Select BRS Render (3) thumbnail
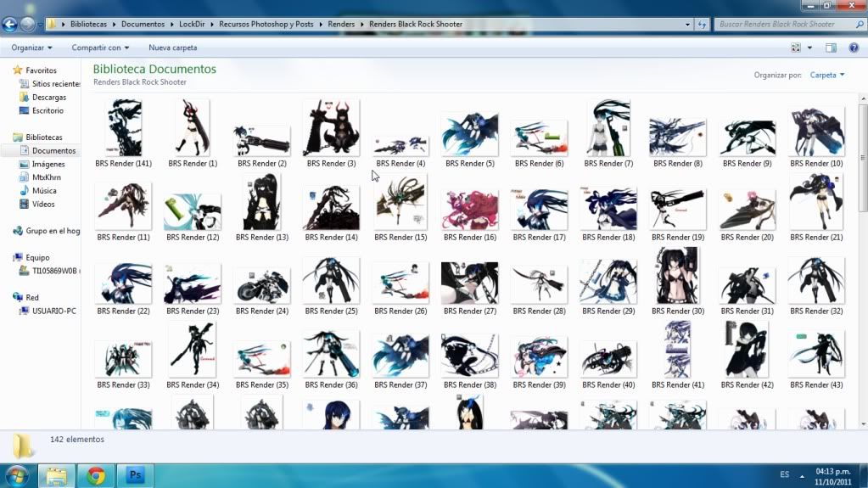Screen dimensions: 868x488 point(331,127)
